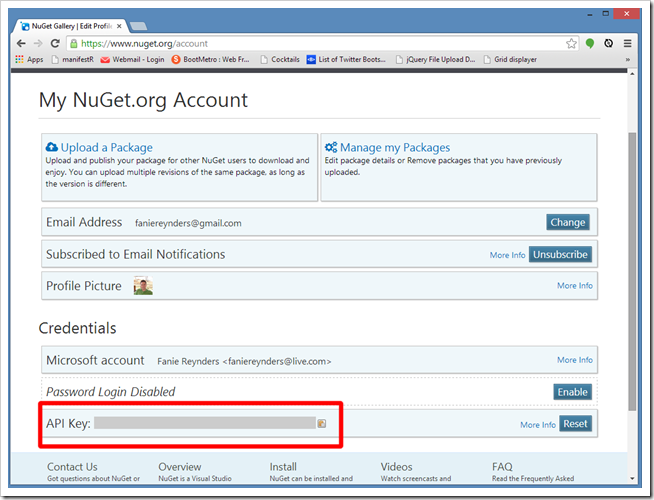Viewport: 654px width, 500px height.
Task: Click email faniereynders@gmail.com text
Action: click(x=188, y=223)
